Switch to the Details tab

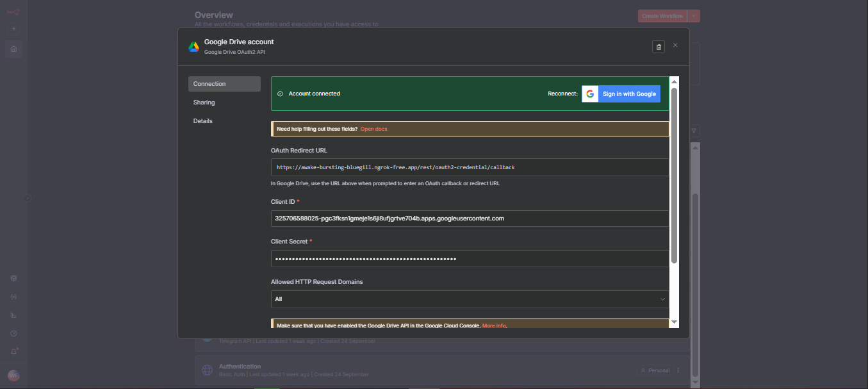point(202,120)
